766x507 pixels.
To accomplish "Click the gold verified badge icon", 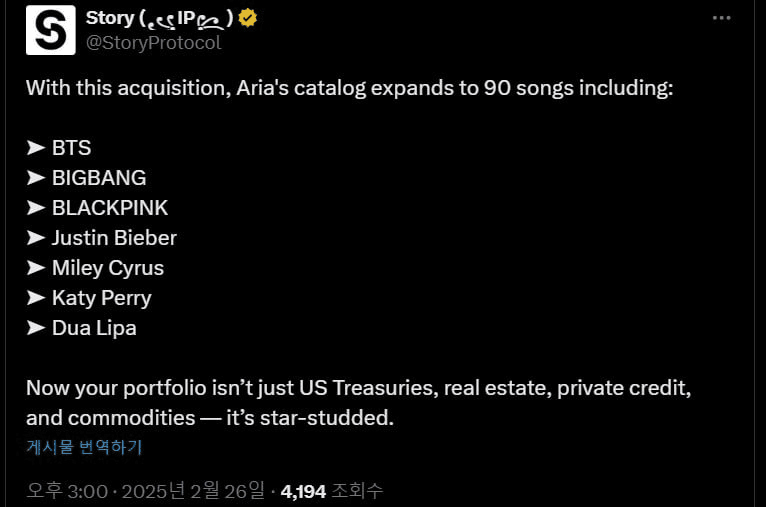I will (248, 19).
